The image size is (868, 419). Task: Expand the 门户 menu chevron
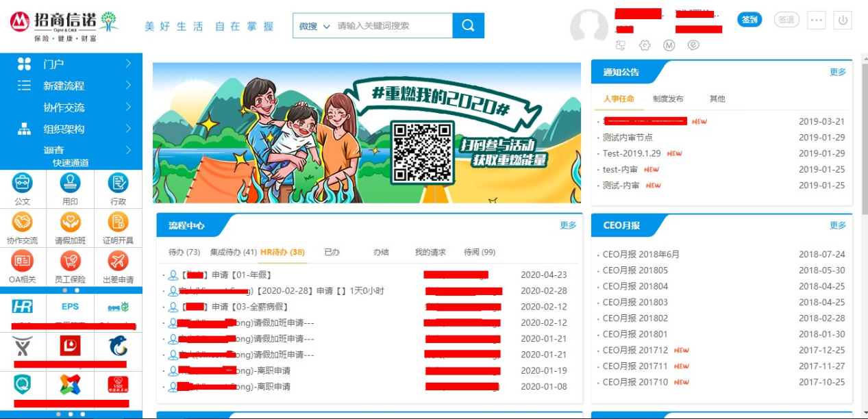click(129, 64)
